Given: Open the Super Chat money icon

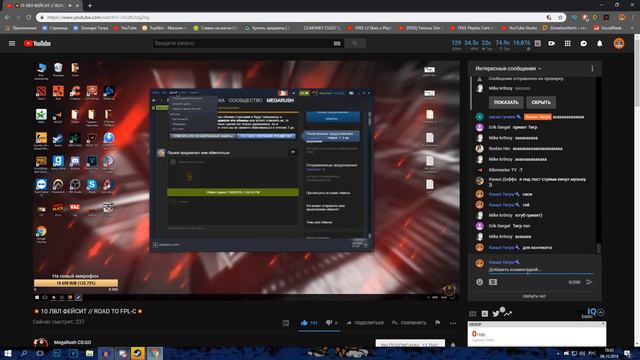Looking at the screenshot, I should coord(493,282).
